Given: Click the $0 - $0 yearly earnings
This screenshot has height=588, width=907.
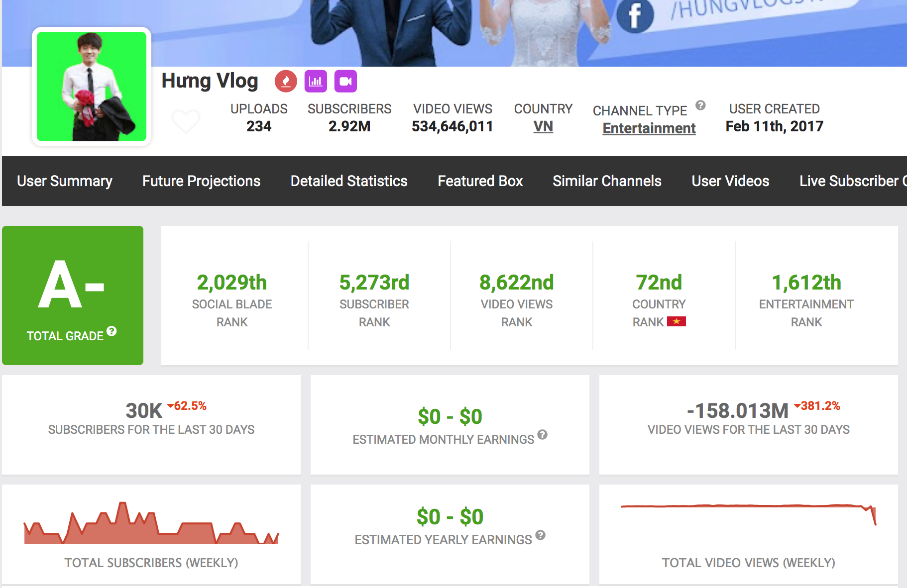Looking at the screenshot, I should coord(450,517).
